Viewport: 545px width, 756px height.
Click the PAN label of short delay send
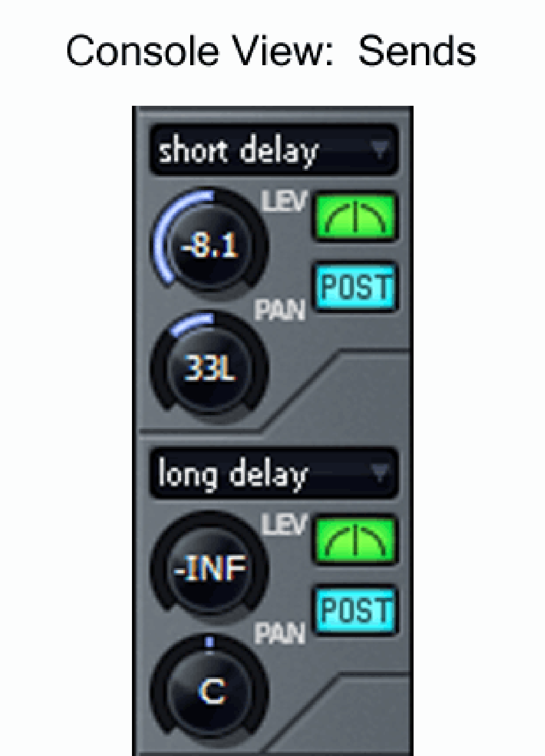(279, 310)
